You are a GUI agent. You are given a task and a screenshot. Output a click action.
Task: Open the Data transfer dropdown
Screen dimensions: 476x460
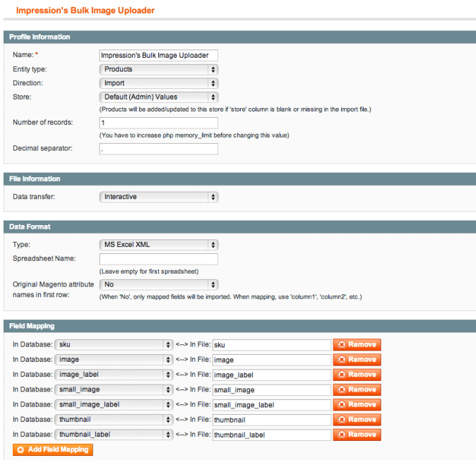158,197
